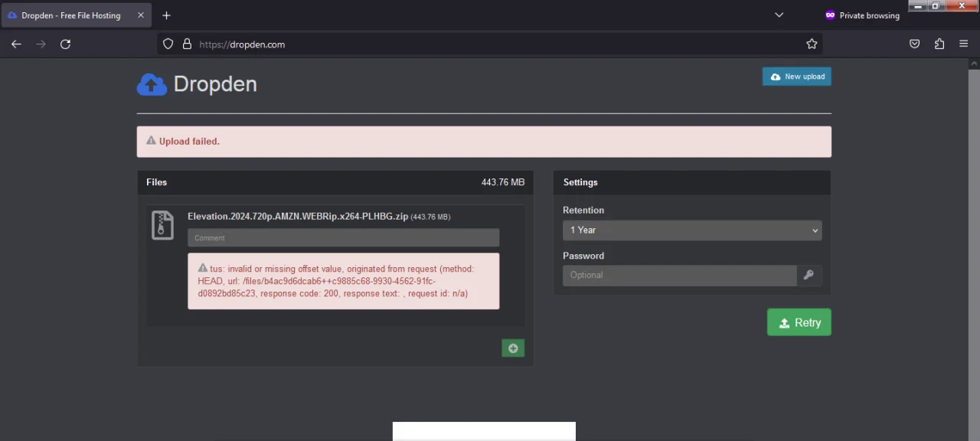This screenshot has width=980, height=441.
Task: Close the Dropden tab
Action: [140, 15]
